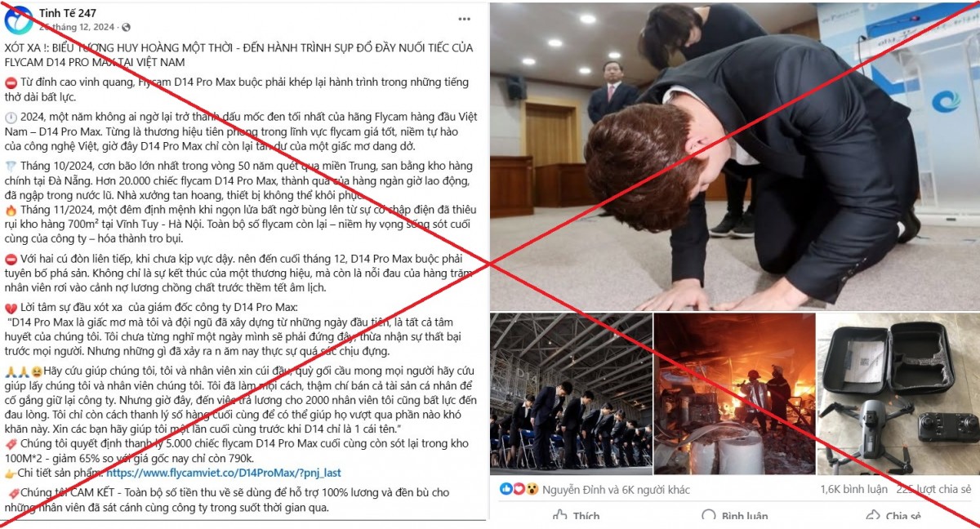Click the blue Like reaction icon
The width and height of the screenshot is (980, 529).
coord(506,489)
